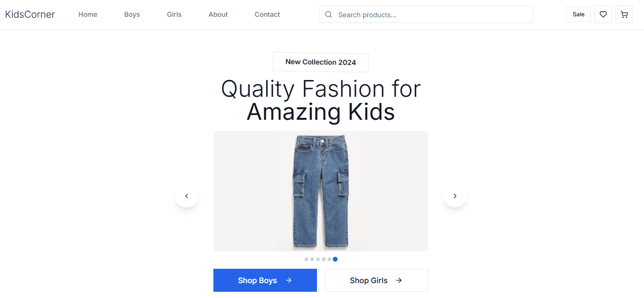Open the shopping cart
The height and width of the screenshot is (298, 644).
(624, 14)
